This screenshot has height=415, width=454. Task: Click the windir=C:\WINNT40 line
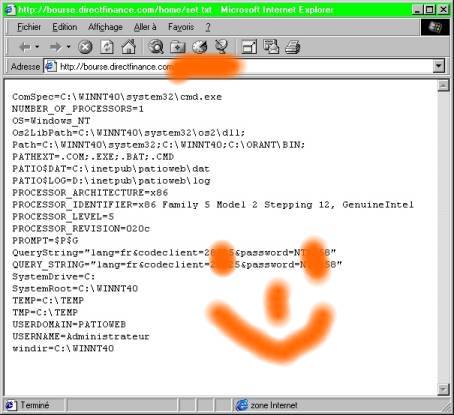click(63, 348)
